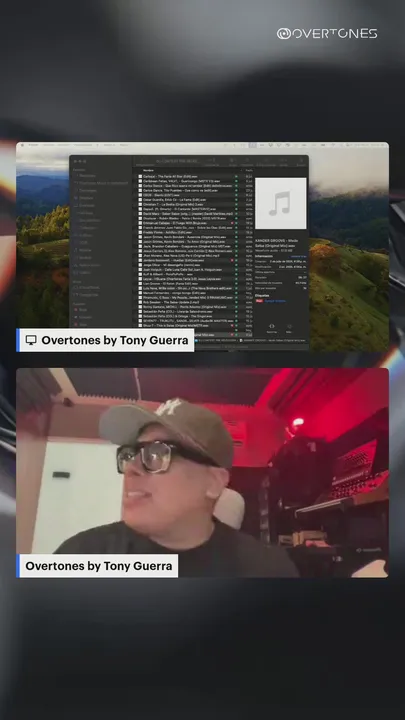Select Caribbean Fellas - Guantango file

point(195,181)
